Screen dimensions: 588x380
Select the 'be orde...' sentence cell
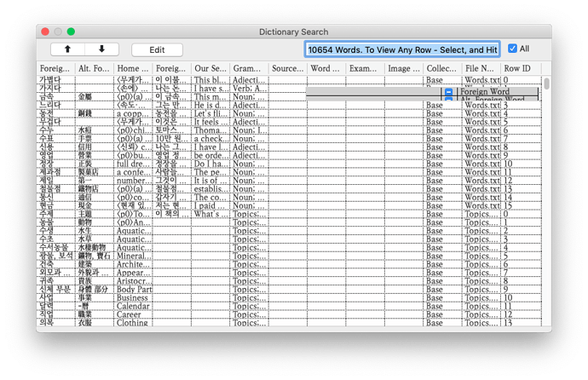[210, 156]
